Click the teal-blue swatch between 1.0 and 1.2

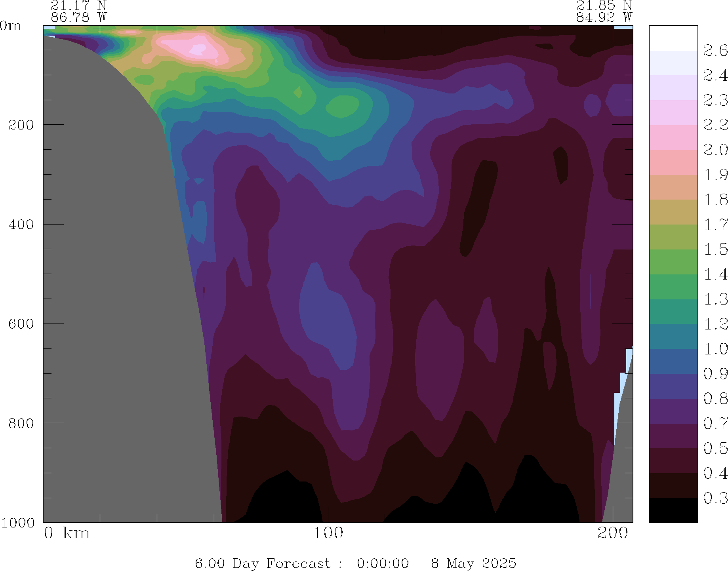point(673,336)
